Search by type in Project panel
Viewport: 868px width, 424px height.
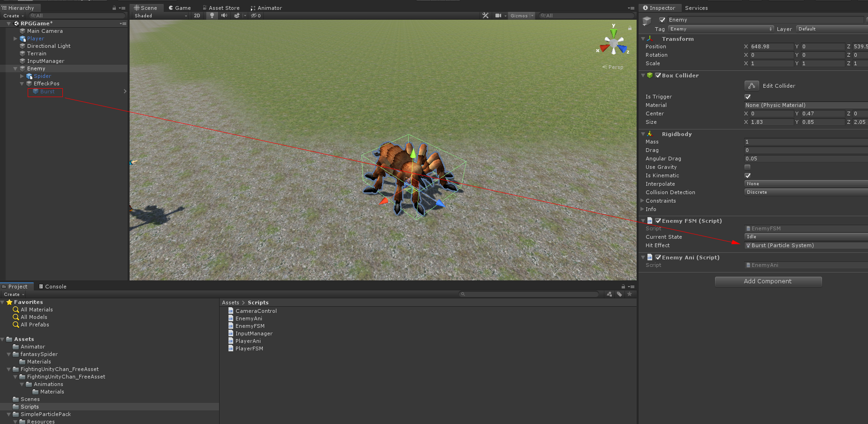click(x=609, y=294)
